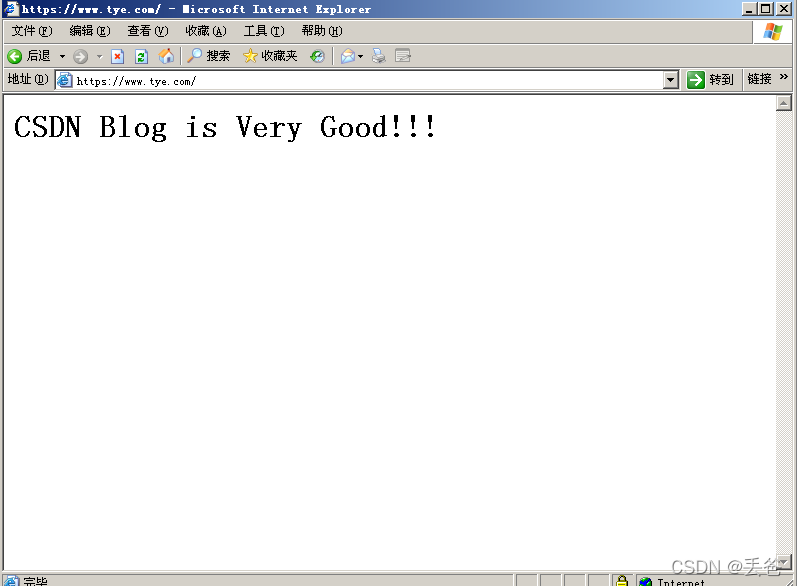Click the SSL padlock status icon
Viewport: 797px width, 586px height.
tap(622, 580)
